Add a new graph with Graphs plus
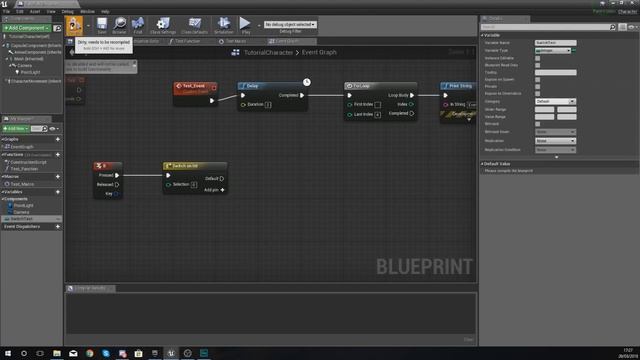This screenshot has width=640, height=360. (58, 139)
